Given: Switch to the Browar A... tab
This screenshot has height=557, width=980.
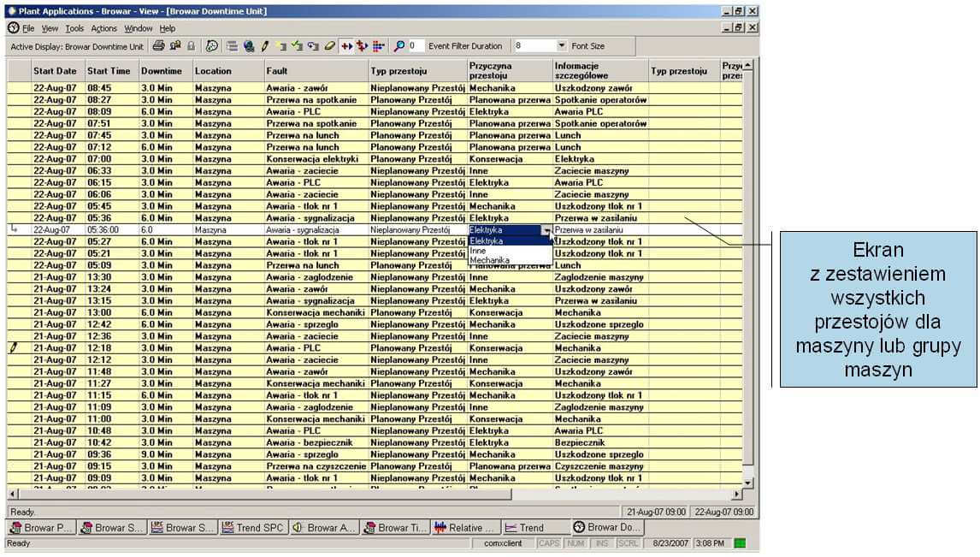Looking at the screenshot, I should (x=324, y=528).
